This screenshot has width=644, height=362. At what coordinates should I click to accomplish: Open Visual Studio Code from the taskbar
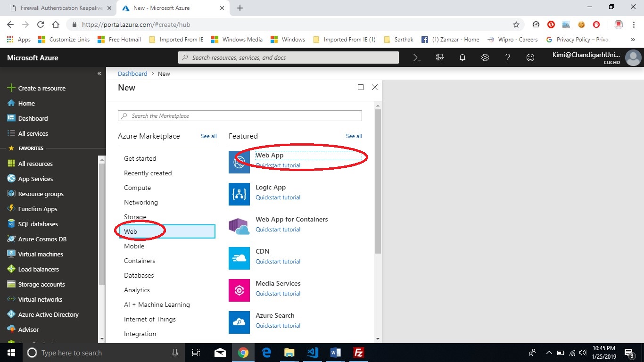(x=312, y=353)
